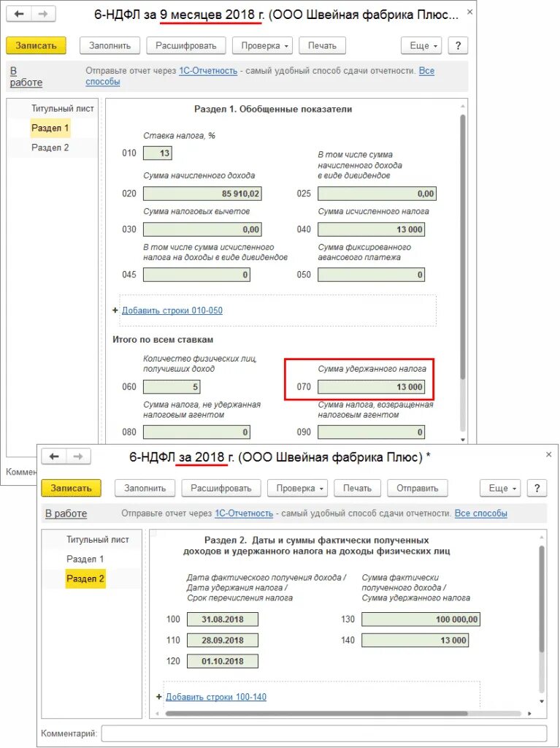
Task: Click field 025 dividend income
Action: 377,194
